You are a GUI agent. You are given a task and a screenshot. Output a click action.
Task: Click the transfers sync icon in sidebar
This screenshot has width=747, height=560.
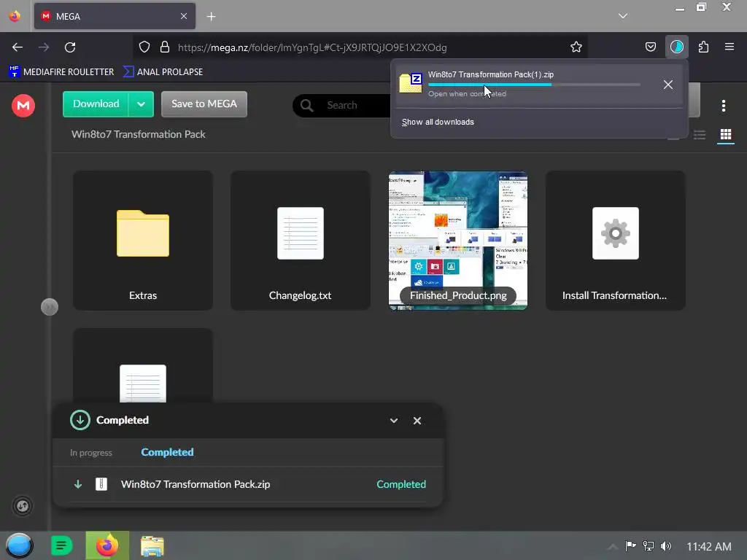23,506
